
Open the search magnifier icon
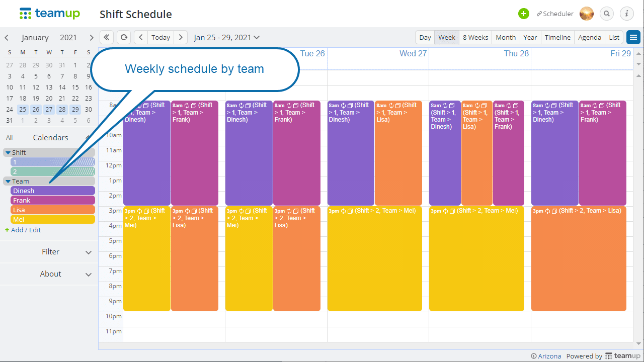(607, 14)
